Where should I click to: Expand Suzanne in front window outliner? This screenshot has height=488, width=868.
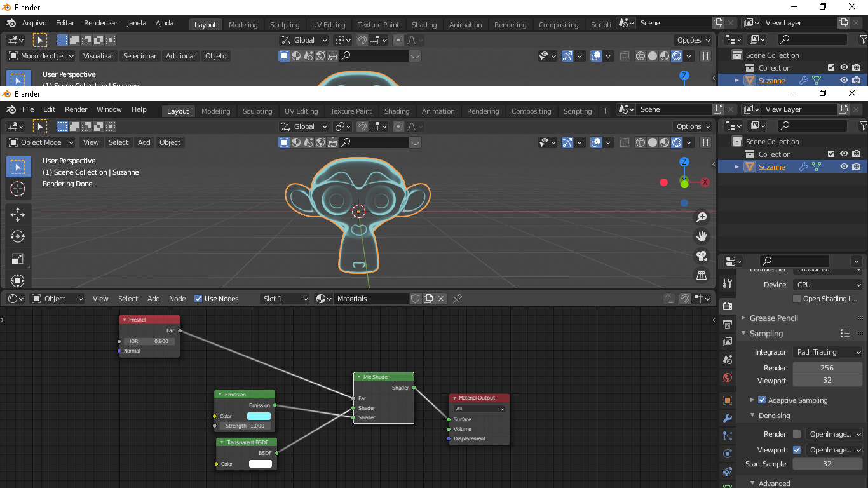737,167
